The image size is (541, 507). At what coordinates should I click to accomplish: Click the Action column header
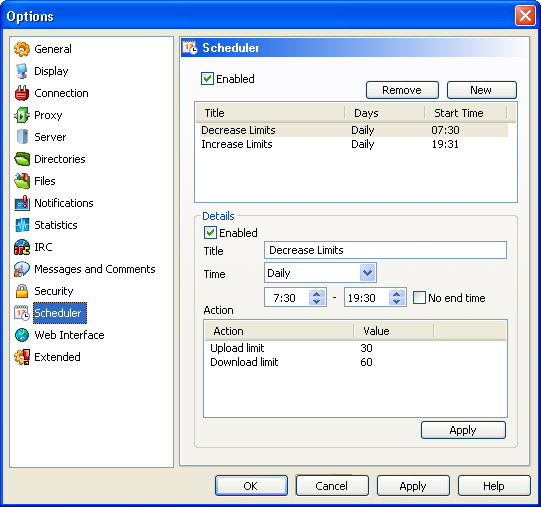279,331
